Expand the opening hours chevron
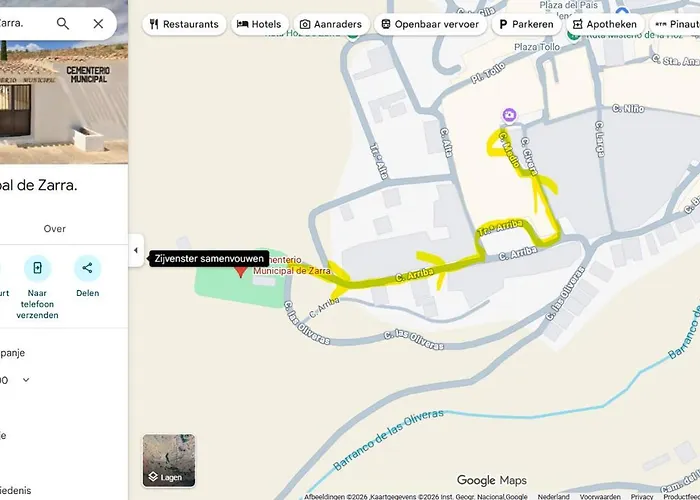This screenshot has height=500, width=700. [26, 380]
